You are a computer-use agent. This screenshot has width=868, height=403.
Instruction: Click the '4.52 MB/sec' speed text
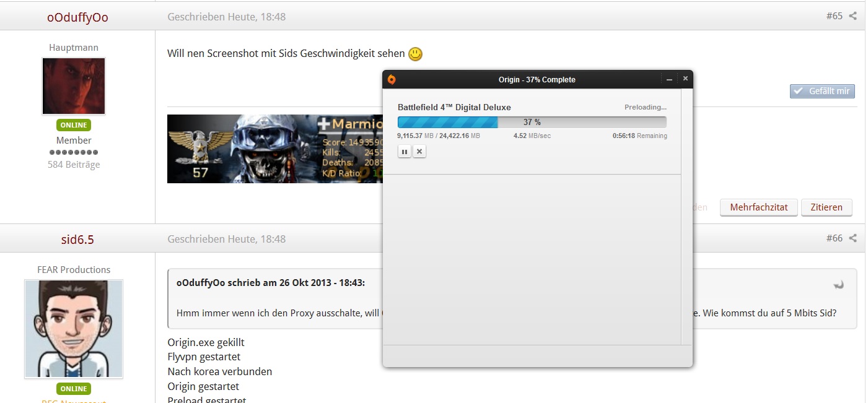(532, 136)
